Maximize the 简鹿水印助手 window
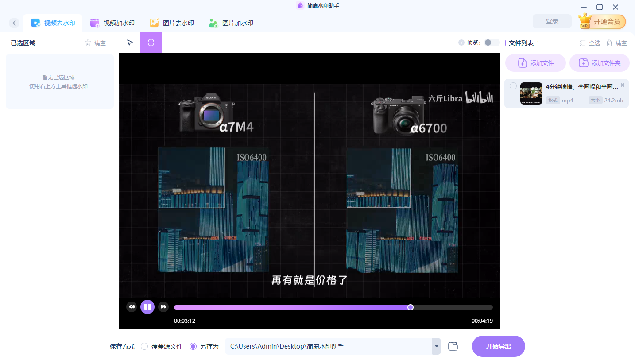635x364 pixels. click(x=600, y=7)
